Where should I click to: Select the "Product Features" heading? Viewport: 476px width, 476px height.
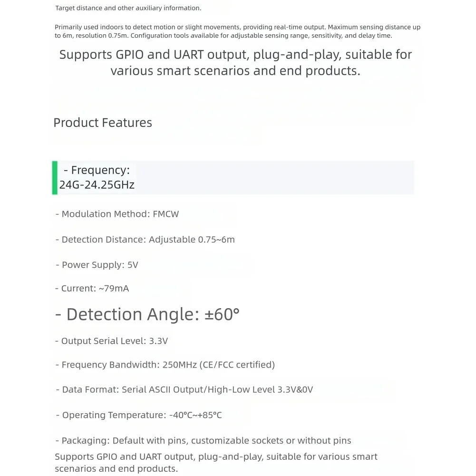coord(103,123)
